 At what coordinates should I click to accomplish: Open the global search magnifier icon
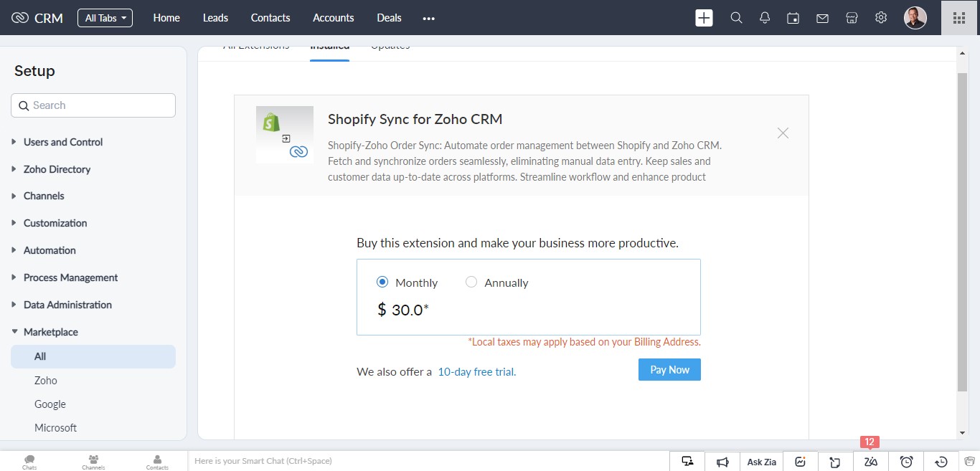(736, 18)
